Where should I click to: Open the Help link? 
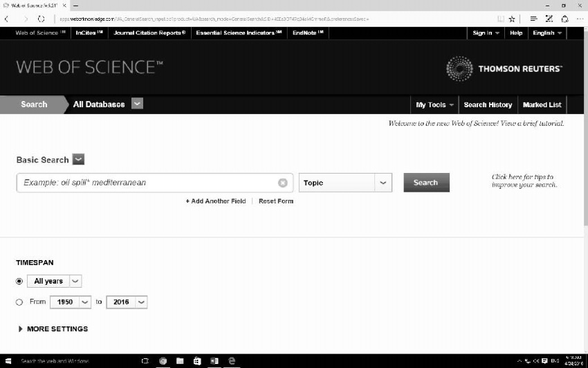pos(516,33)
